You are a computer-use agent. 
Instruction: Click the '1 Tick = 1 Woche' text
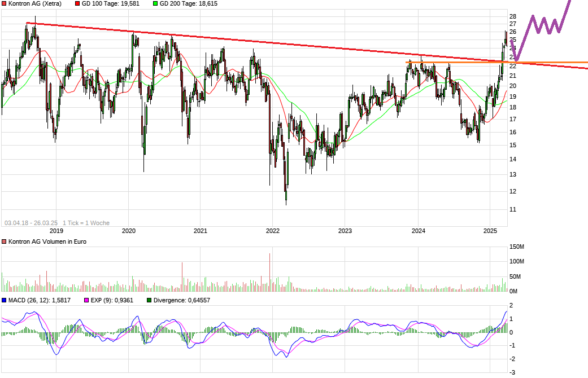(86, 223)
